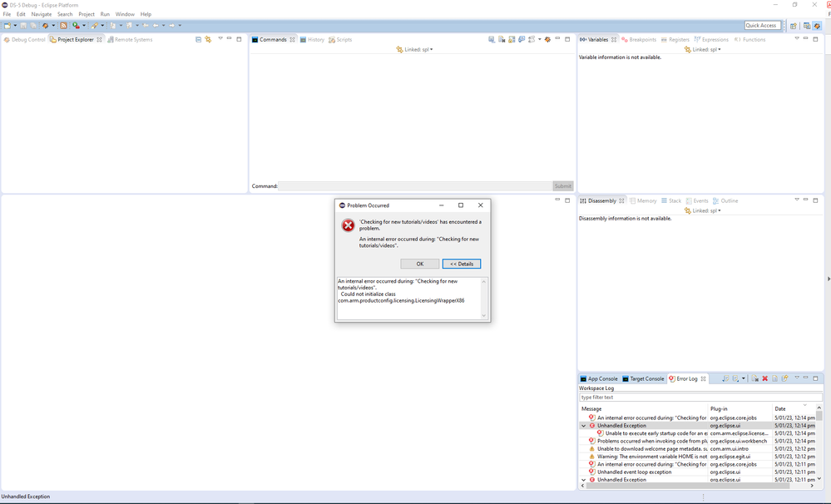The height and width of the screenshot is (504, 831).
Task: Click the red X Delete Log icon
Action: 764,378
